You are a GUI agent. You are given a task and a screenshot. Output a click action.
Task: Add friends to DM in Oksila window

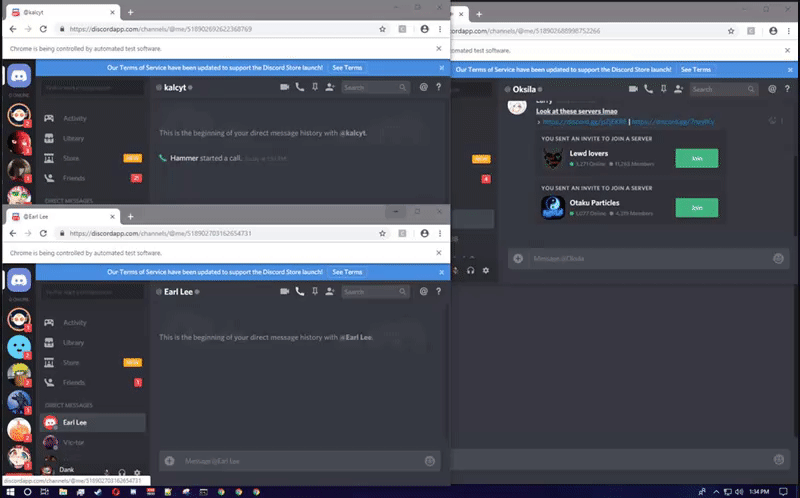click(679, 89)
